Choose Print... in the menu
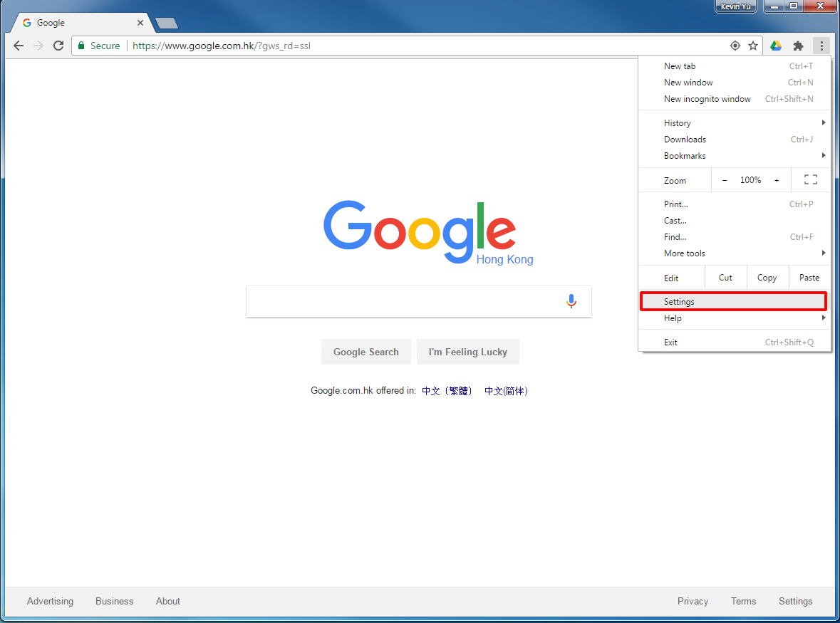 [x=735, y=204]
